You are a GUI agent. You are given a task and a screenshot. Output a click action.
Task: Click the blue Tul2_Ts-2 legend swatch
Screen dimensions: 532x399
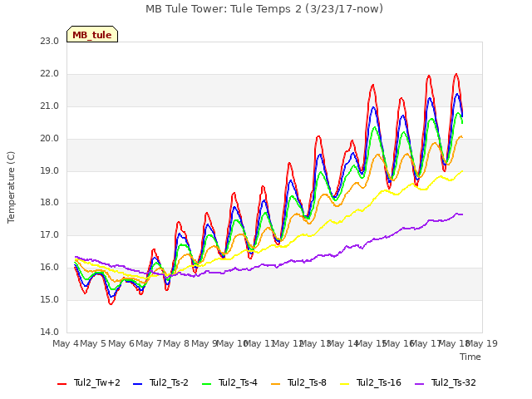[137, 384]
